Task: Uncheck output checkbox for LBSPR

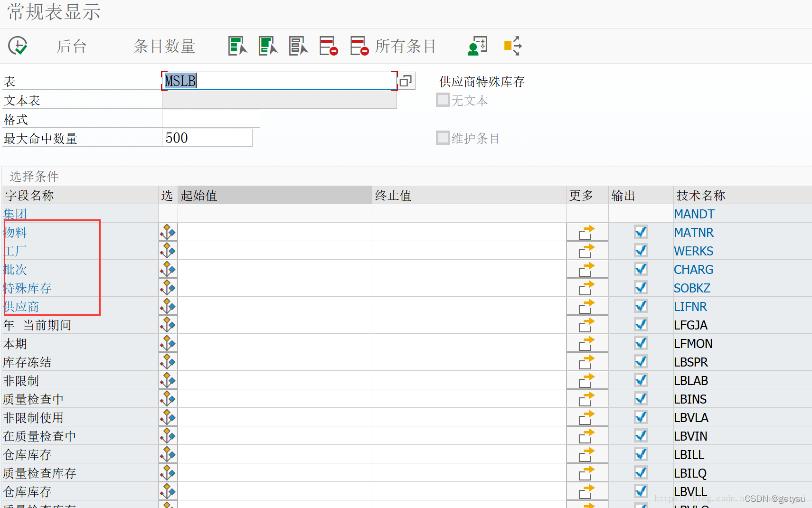Action: [641, 362]
